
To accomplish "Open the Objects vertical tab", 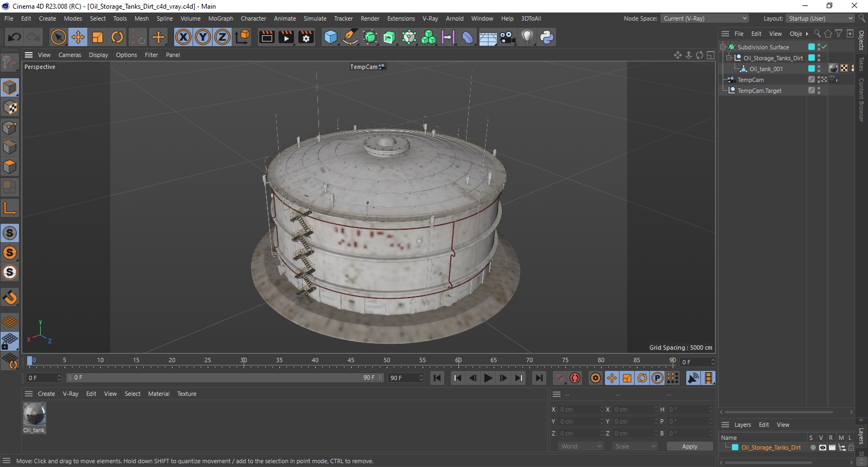I will [861, 40].
